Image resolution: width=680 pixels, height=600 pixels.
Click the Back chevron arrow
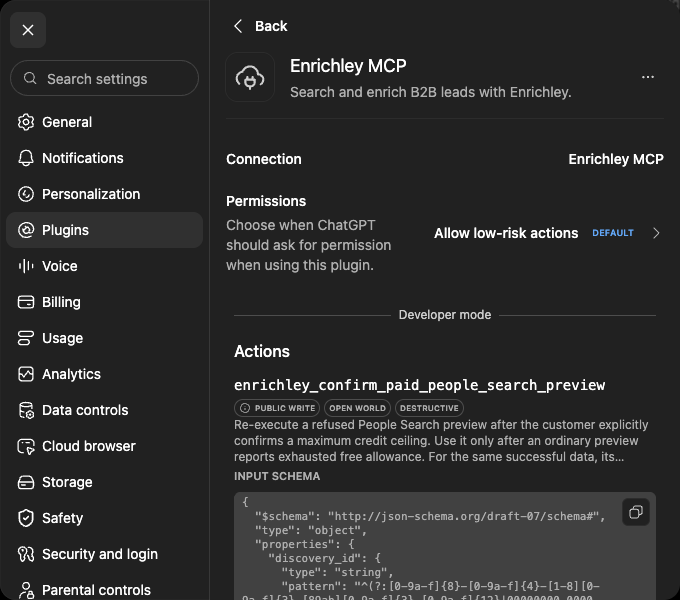click(238, 26)
